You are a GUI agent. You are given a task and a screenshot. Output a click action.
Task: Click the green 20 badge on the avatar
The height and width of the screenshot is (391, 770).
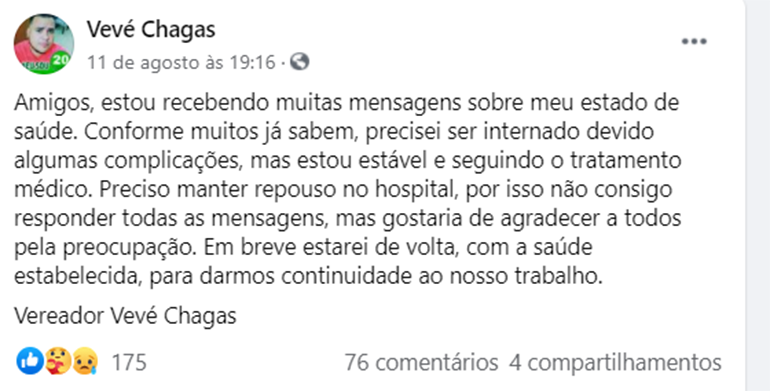60,60
